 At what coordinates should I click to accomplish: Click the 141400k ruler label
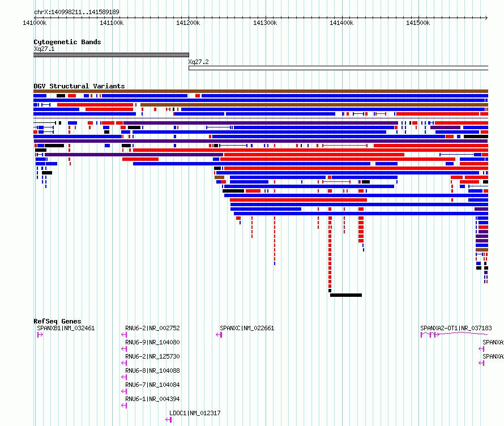341,23
